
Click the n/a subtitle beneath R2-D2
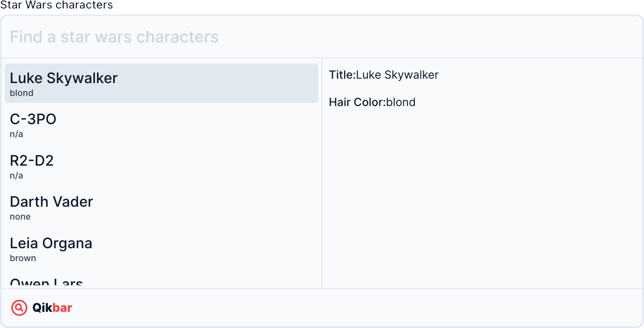(17, 176)
